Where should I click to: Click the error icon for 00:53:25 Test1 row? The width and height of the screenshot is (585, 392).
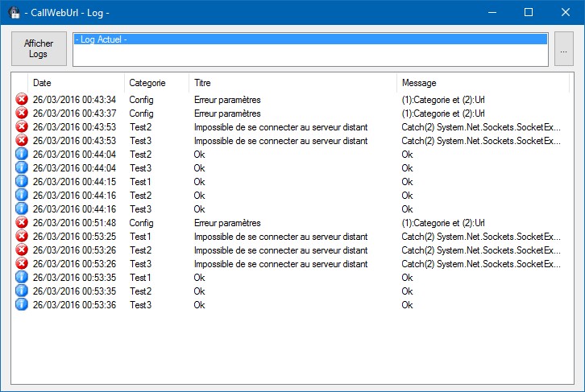click(x=22, y=236)
